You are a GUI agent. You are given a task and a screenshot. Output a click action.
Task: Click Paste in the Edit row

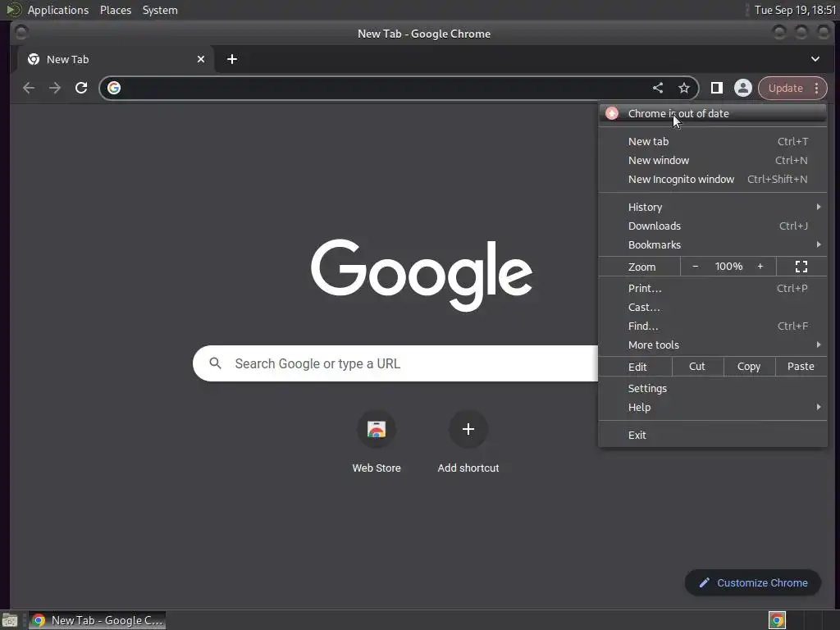coord(801,367)
